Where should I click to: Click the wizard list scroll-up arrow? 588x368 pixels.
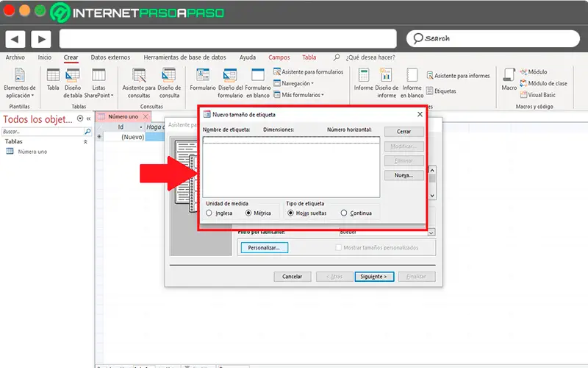[x=432, y=170]
